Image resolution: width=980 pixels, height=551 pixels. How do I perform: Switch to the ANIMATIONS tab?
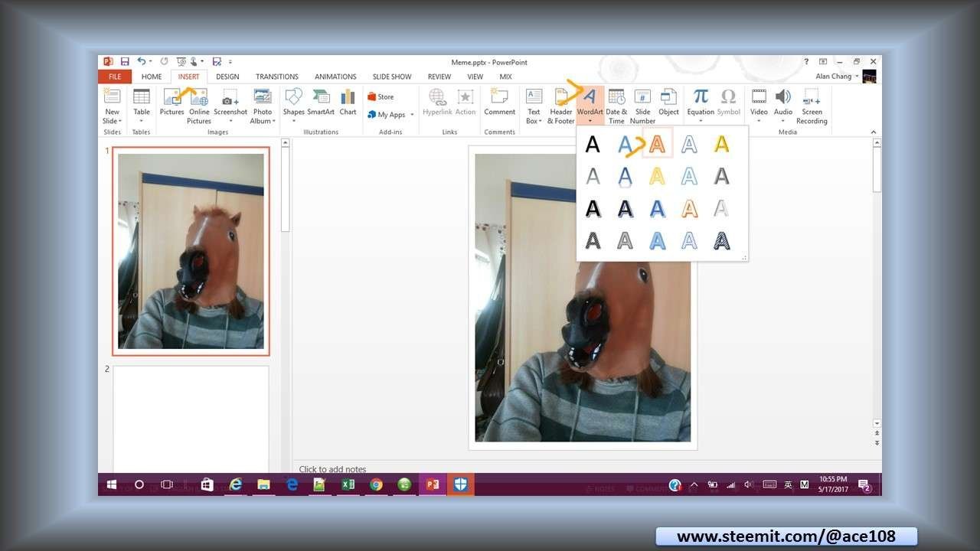pos(335,77)
